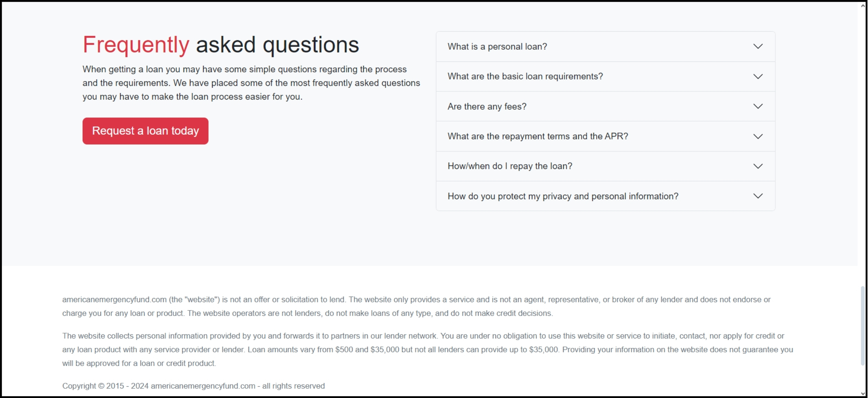Expand "What are the basic loan requirements?" text
The height and width of the screenshot is (398, 868).
pos(525,76)
